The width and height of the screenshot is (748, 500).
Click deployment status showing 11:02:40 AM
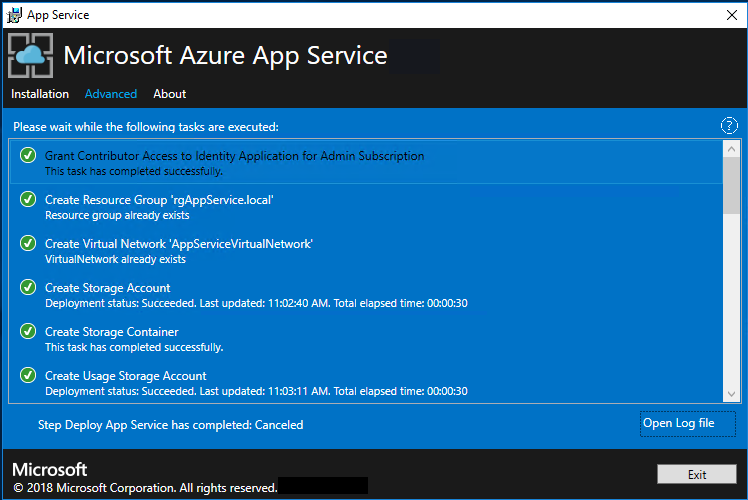pyautogui.click(x=256, y=303)
